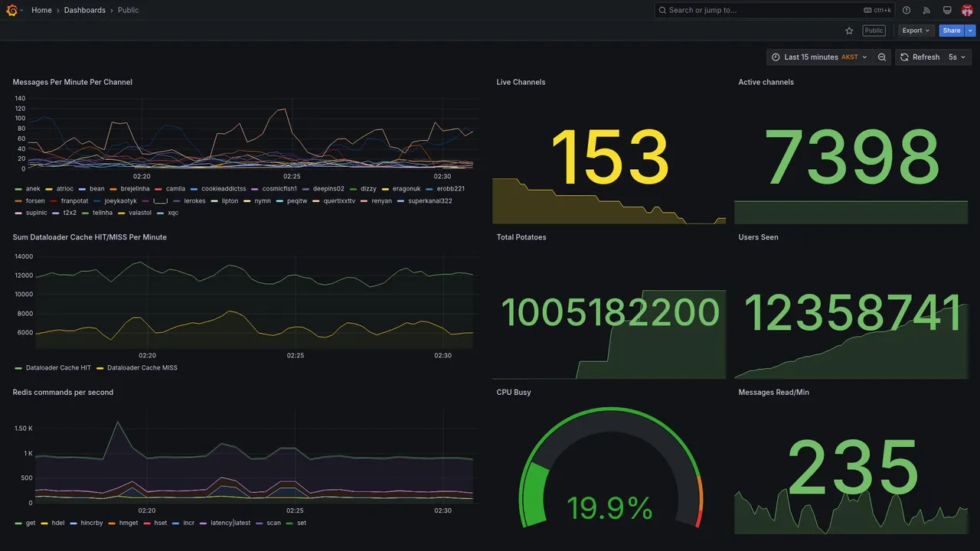Expand the arrow next to Share
Viewport: 980px width, 551px height.
pos(971,31)
